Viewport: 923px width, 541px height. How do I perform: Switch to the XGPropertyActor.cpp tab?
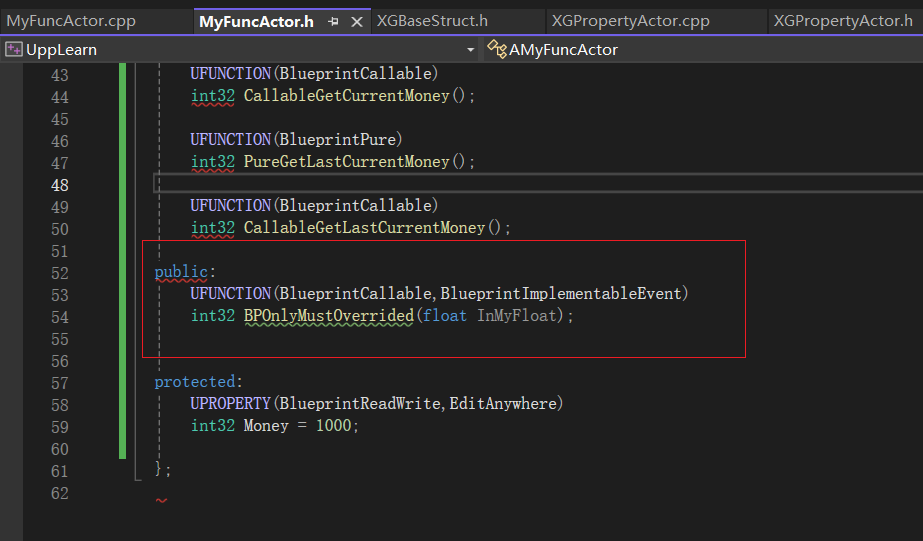click(x=630, y=21)
